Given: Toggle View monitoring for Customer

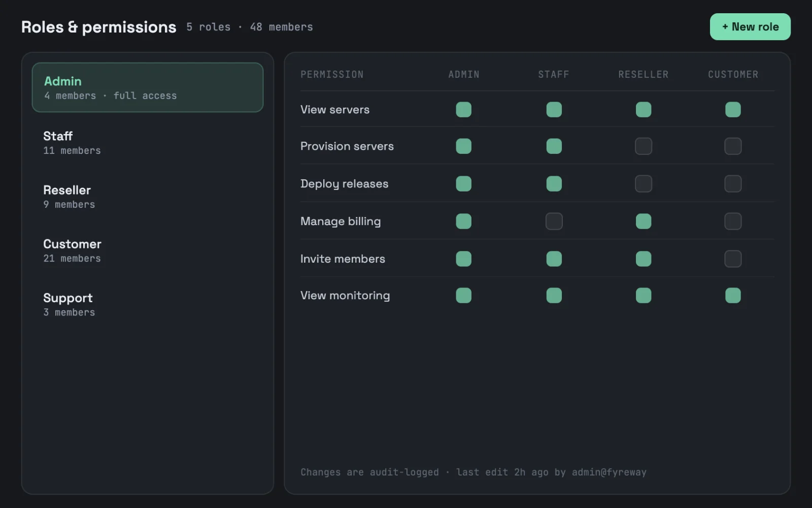Looking at the screenshot, I should pyautogui.click(x=733, y=296).
